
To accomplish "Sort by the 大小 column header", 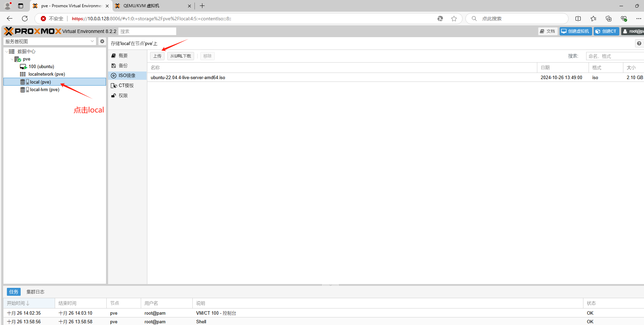I will point(634,68).
